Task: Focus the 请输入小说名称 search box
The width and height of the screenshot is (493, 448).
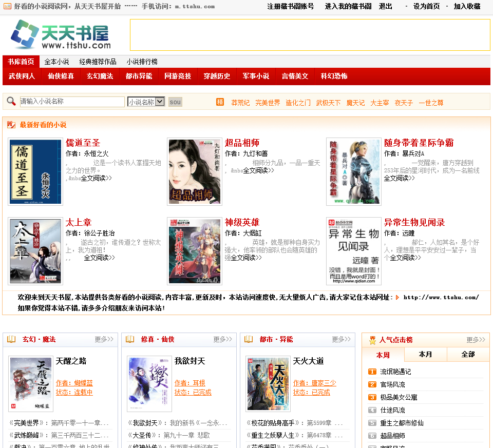Action: pyautogui.click(x=72, y=102)
